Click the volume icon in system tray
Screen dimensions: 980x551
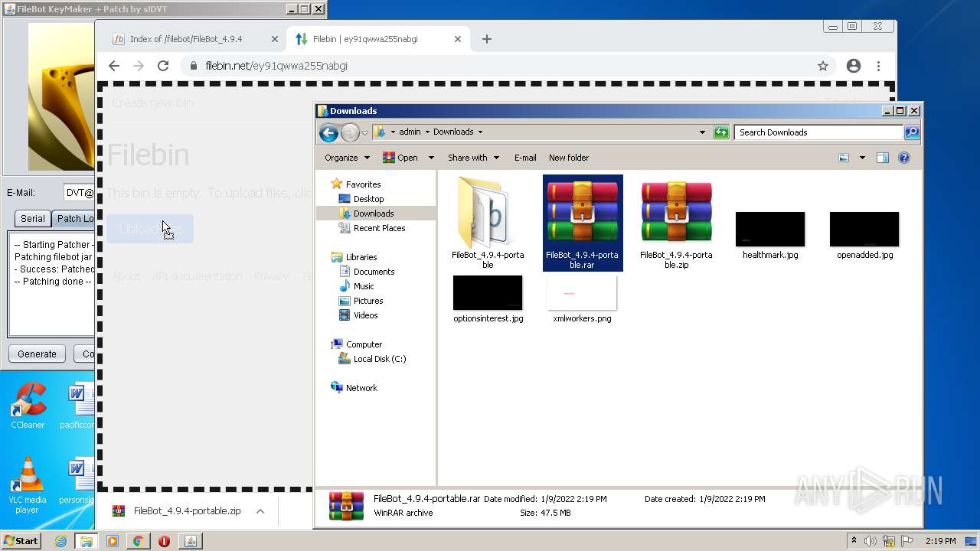[871, 541]
